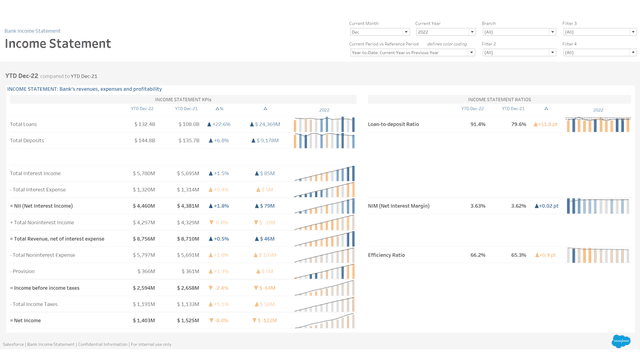Click the Total Income Taxes label
Screen dimensions: 640x363
34,304
